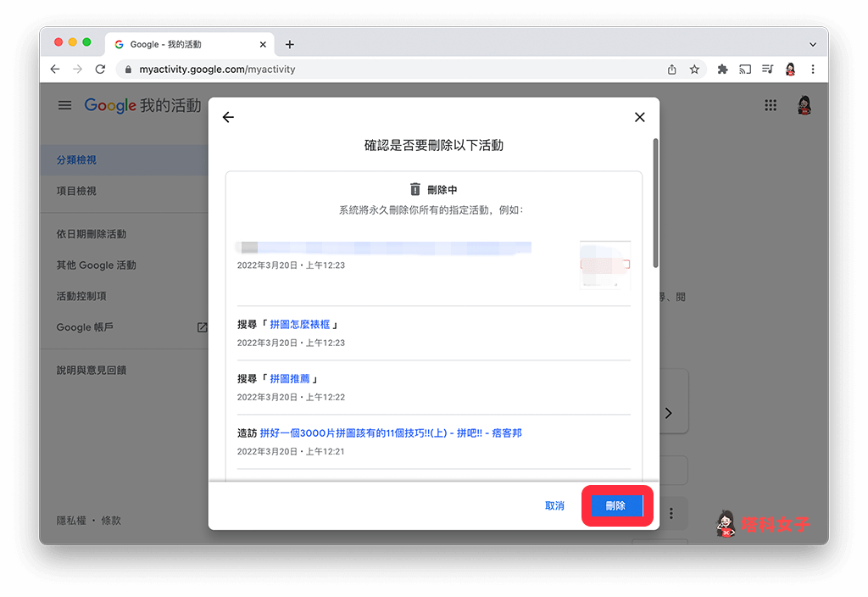The image size is (868, 597).
Task: Close the dialog with the X icon
Action: pos(639,117)
